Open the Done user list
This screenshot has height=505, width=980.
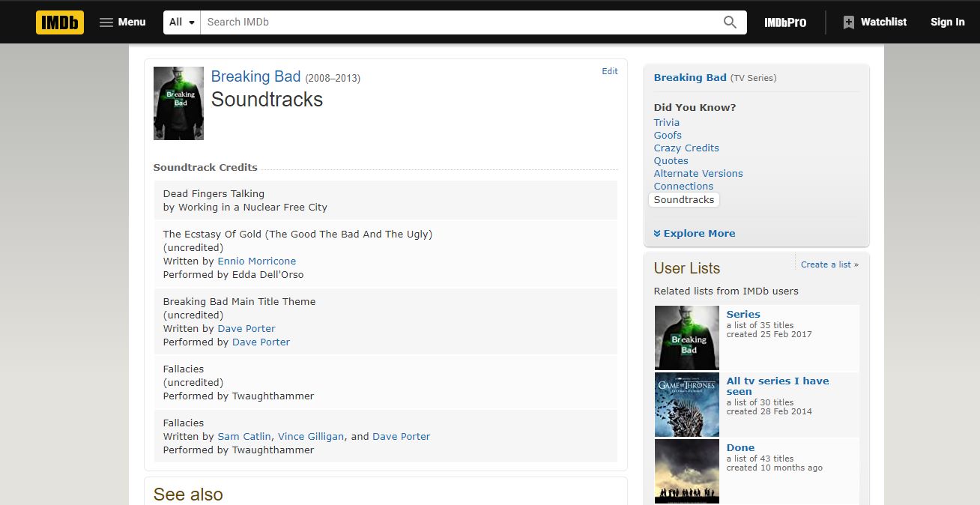[x=740, y=448]
